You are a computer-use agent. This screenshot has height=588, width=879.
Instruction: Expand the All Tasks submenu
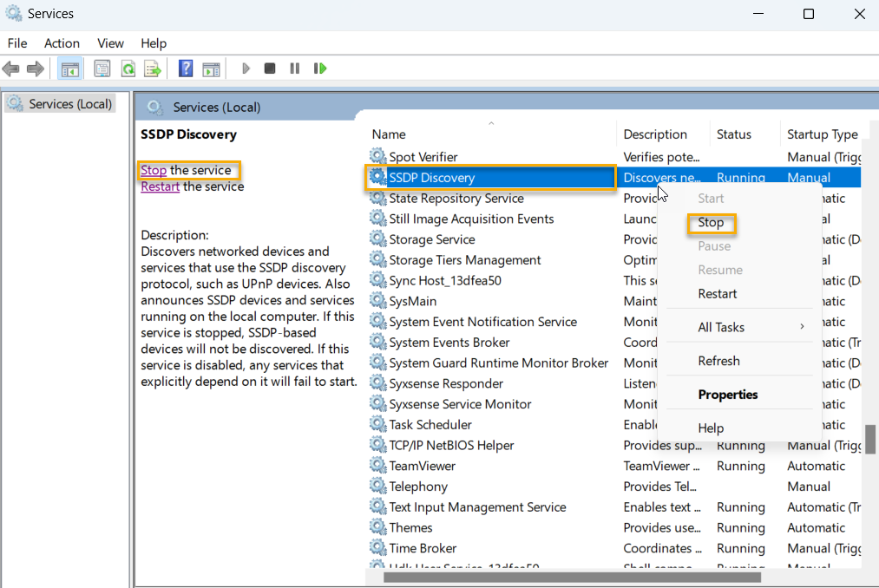721,326
